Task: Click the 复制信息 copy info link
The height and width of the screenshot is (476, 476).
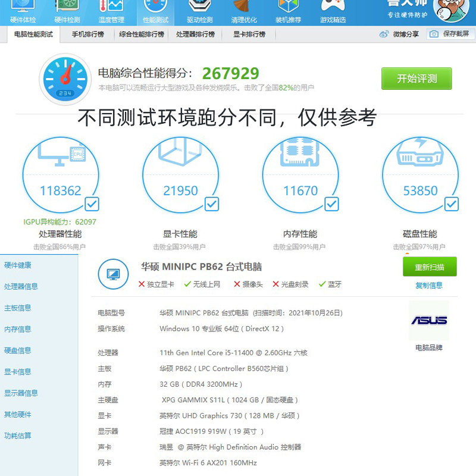Action: pos(429,286)
